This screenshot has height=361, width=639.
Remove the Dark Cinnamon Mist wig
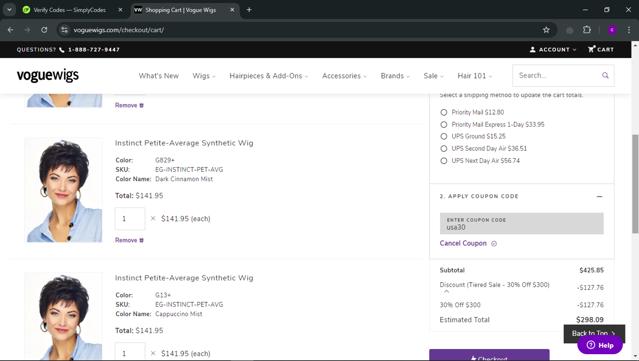point(129,240)
